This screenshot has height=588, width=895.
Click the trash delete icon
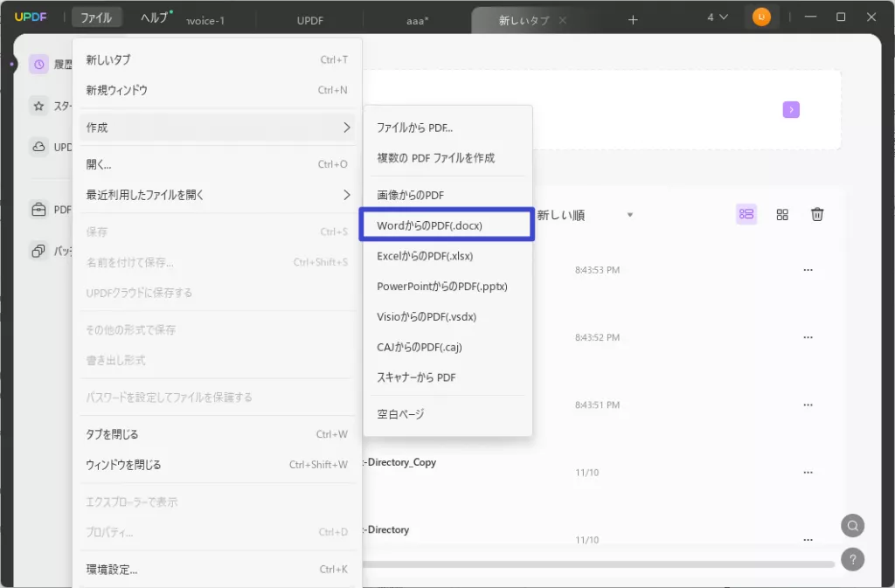coord(817,214)
